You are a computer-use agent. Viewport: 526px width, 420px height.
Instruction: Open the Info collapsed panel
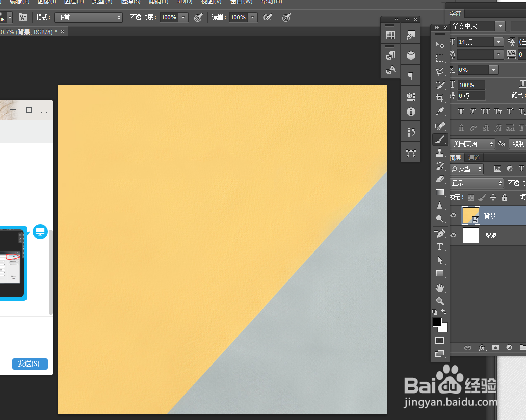click(411, 111)
